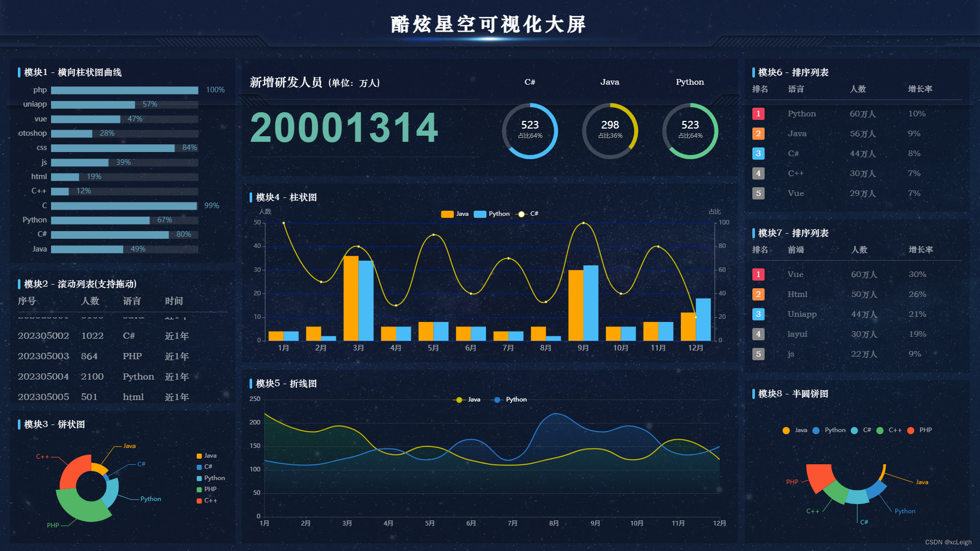This screenshot has height=551, width=980.
Task: Toggle C# in the 饼状图 pie chart legend
Action: [205, 467]
